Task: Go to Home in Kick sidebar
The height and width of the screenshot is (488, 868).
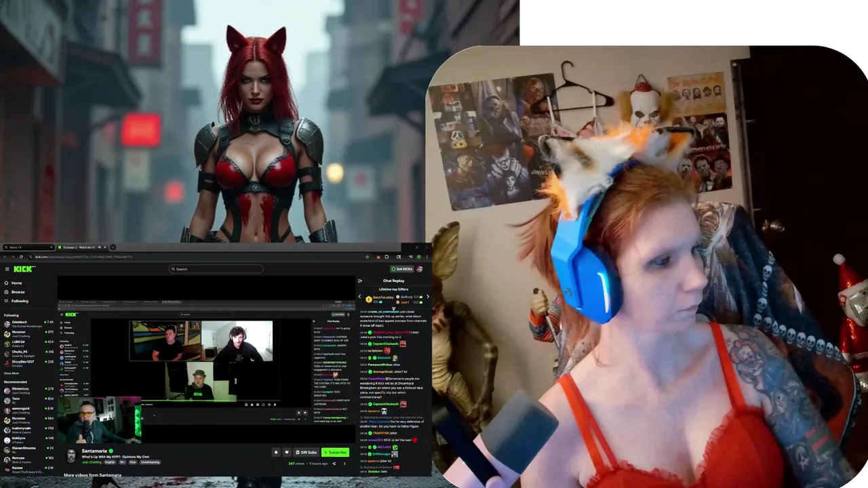Action: pyautogui.click(x=12, y=283)
